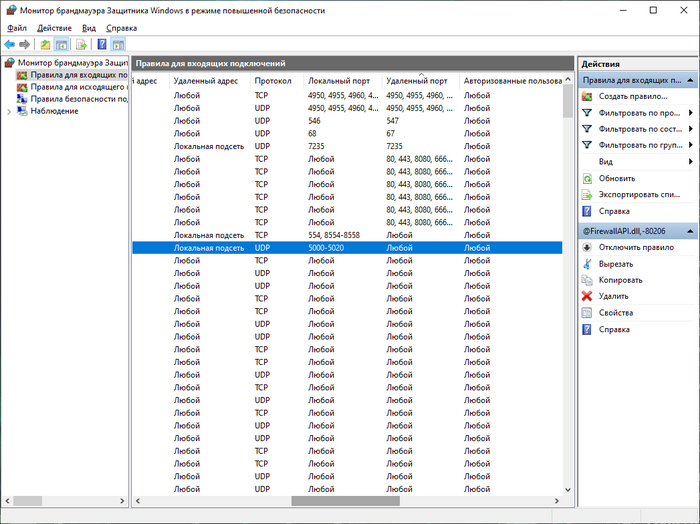Click Help icon under inbound rules actions
Screen dimensions: 700x524
tap(587, 211)
